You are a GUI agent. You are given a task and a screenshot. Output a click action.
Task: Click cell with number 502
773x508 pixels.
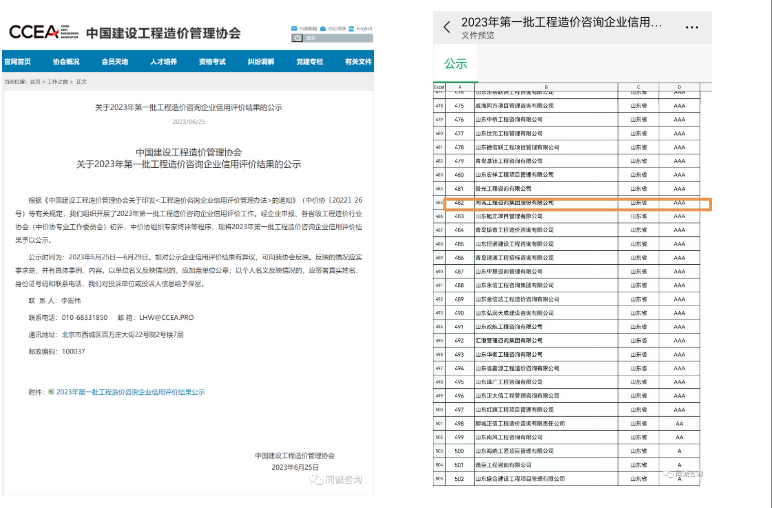tap(459, 478)
